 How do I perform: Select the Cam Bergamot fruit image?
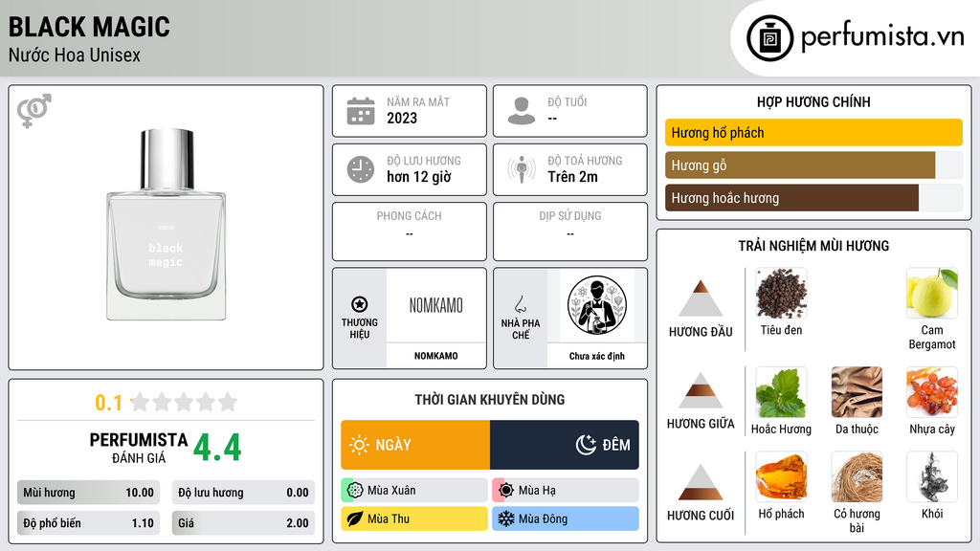point(932,294)
